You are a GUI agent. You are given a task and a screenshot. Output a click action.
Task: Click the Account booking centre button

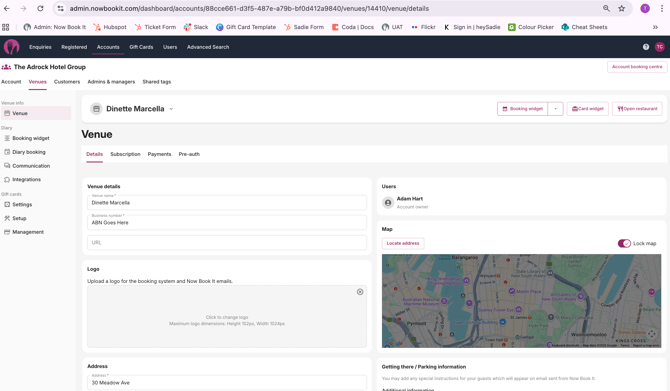(637, 67)
